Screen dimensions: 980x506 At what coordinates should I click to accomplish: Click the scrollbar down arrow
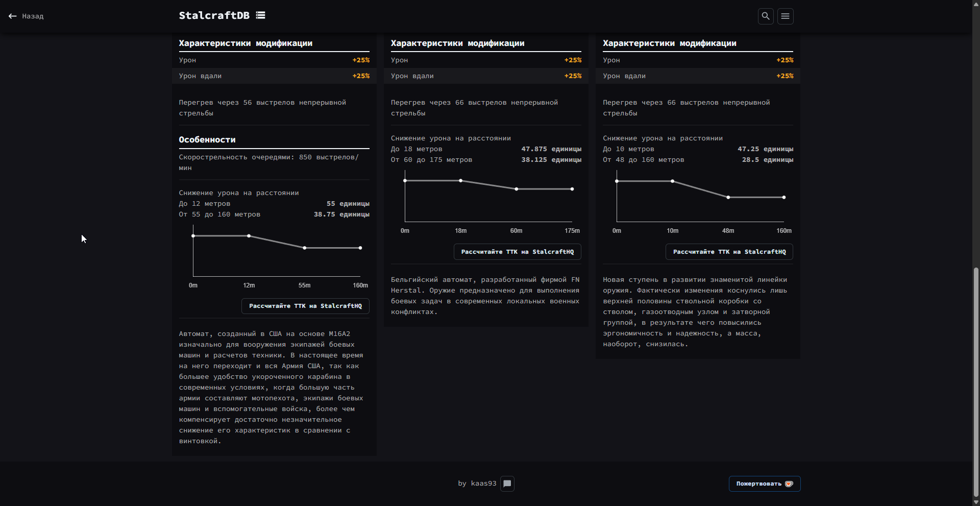pyautogui.click(x=976, y=502)
